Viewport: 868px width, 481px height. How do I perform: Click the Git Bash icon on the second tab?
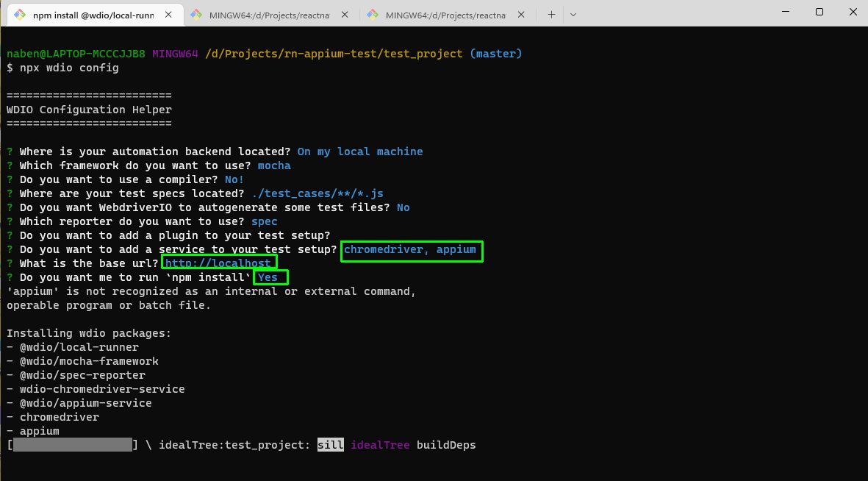(196, 15)
